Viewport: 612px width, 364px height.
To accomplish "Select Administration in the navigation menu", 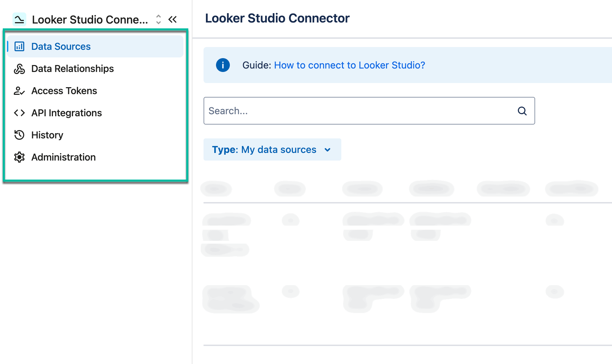I will click(63, 157).
